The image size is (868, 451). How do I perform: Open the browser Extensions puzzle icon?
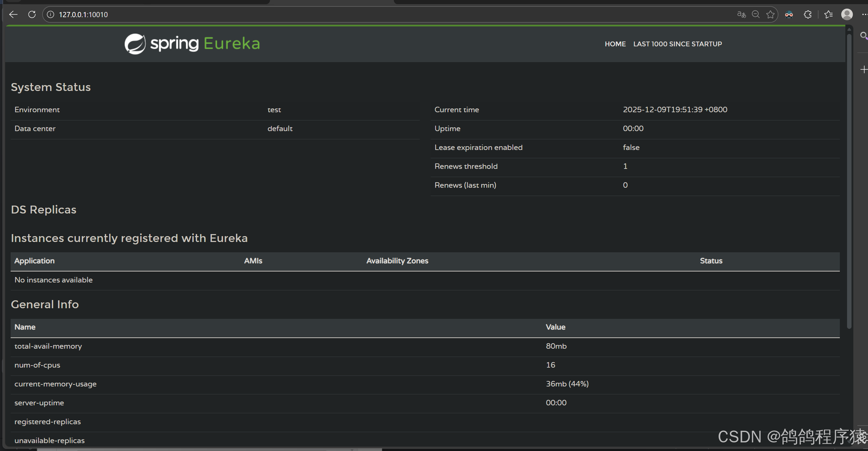click(x=808, y=14)
